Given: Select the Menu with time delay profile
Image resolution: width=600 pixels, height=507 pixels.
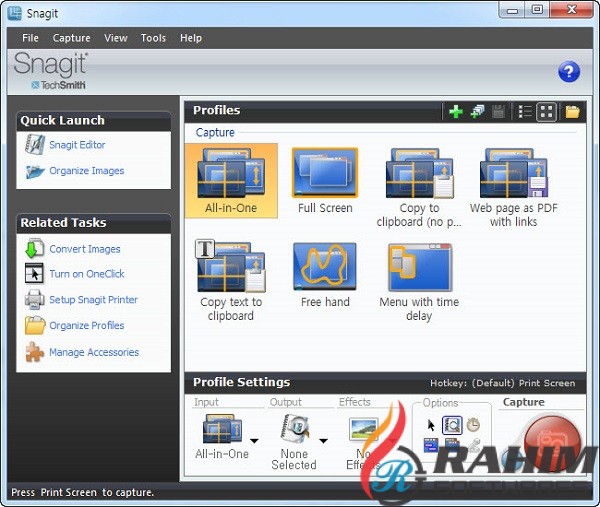Looking at the screenshot, I should pyautogui.click(x=419, y=282).
